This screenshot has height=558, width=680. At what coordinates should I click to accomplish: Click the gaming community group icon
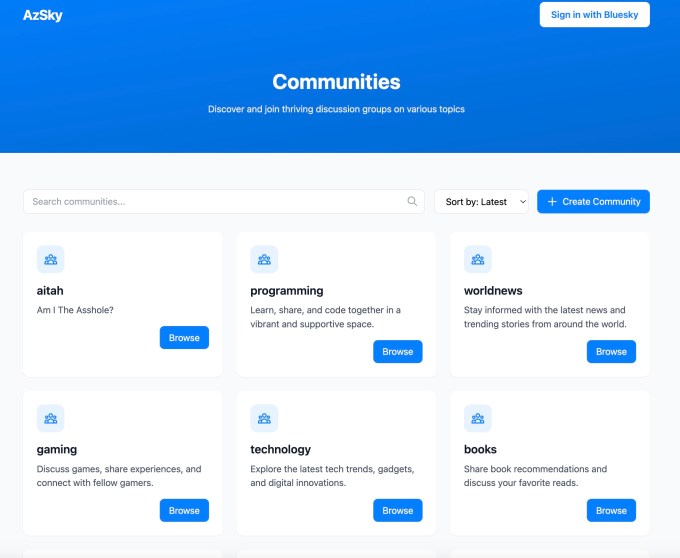(51, 418)
